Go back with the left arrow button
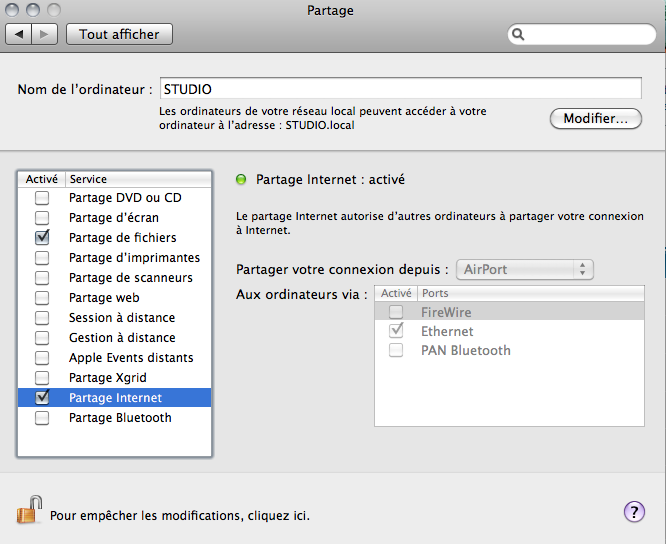 pyautogui.click(x=19, y=34)
